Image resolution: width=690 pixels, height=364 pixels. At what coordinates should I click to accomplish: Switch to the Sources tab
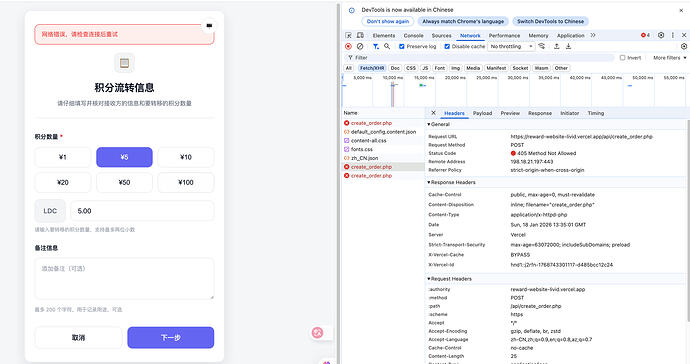[x=441, y=35]
